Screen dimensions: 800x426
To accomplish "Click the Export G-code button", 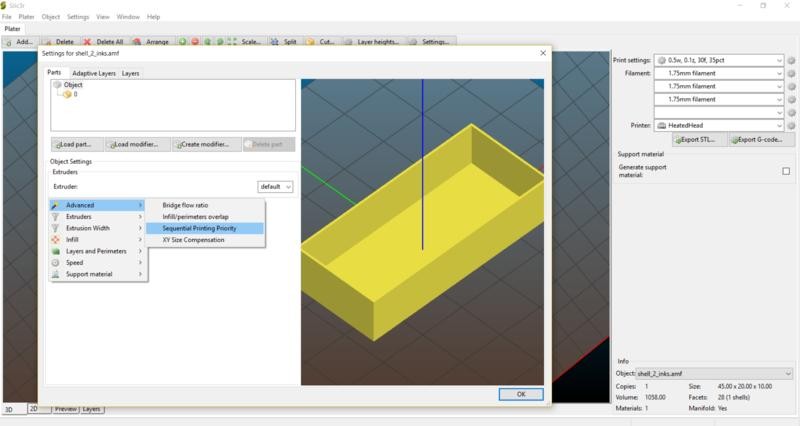I will [x=755, y=140].
